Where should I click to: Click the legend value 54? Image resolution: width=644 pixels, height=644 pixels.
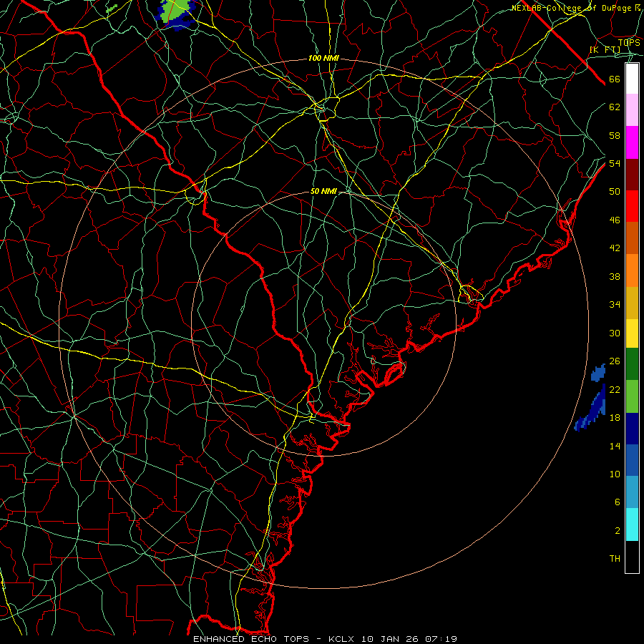615,163
